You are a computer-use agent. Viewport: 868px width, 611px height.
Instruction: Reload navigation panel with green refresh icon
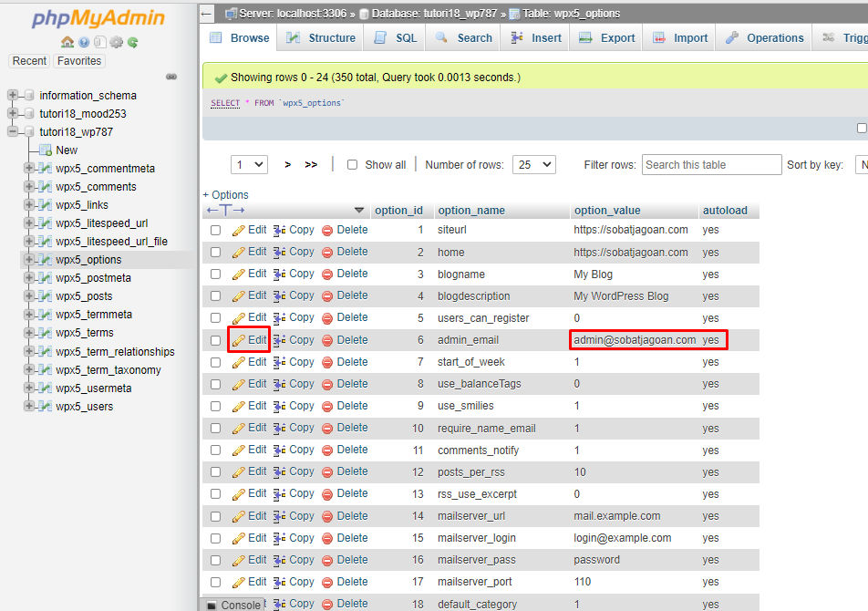pos(132,42)
